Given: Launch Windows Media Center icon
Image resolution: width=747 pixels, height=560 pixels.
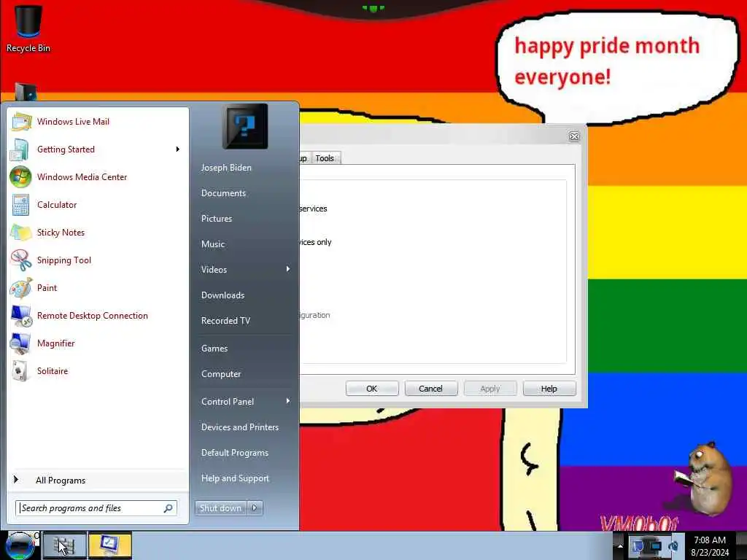Looking at the screenshot, I should (x=21, y=177).
